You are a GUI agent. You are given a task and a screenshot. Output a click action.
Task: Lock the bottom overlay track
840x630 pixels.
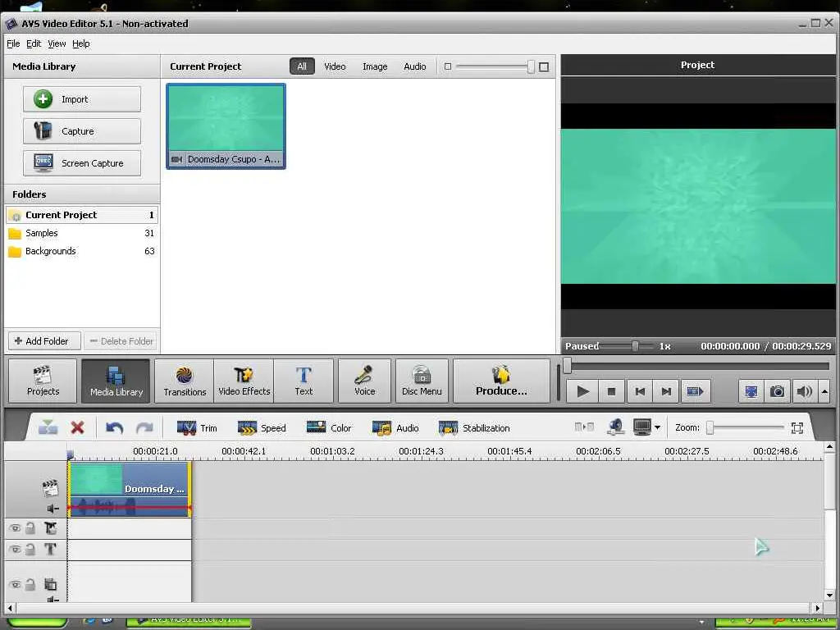click(30, 584)
